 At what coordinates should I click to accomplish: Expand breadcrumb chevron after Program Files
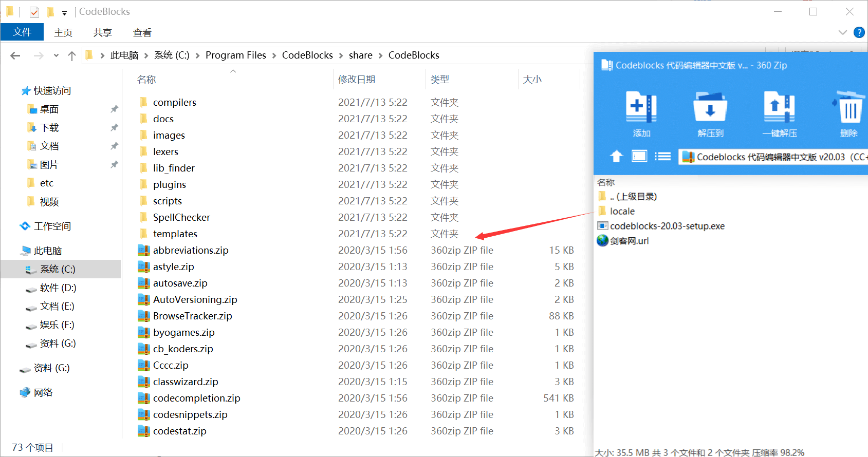tap(274, 55)
